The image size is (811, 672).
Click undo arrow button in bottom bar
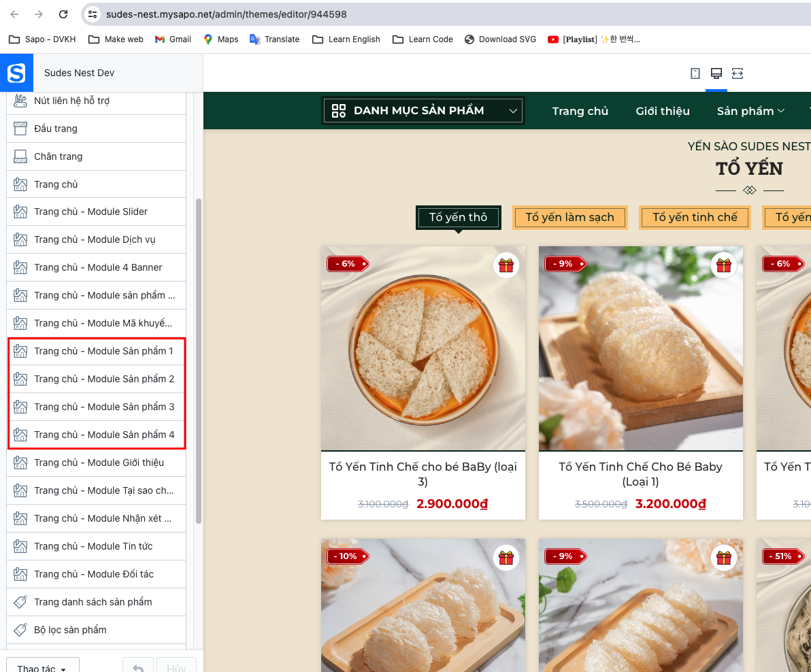(138, 667)
